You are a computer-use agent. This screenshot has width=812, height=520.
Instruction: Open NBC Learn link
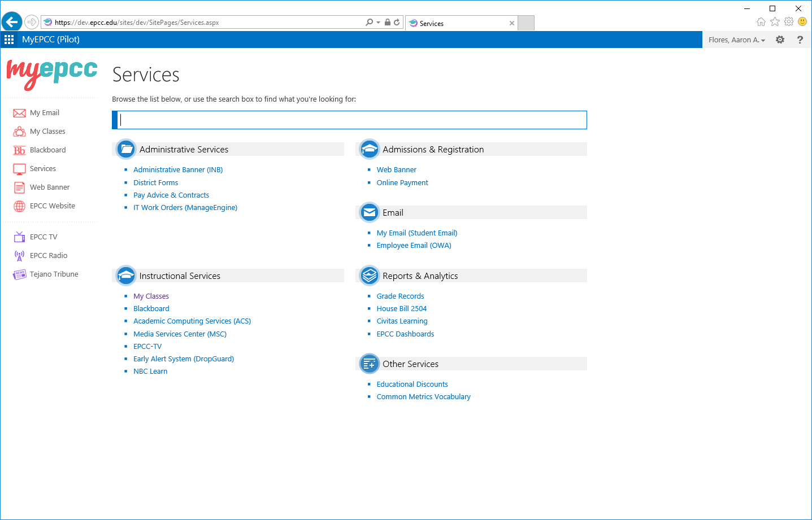point(150,372)
